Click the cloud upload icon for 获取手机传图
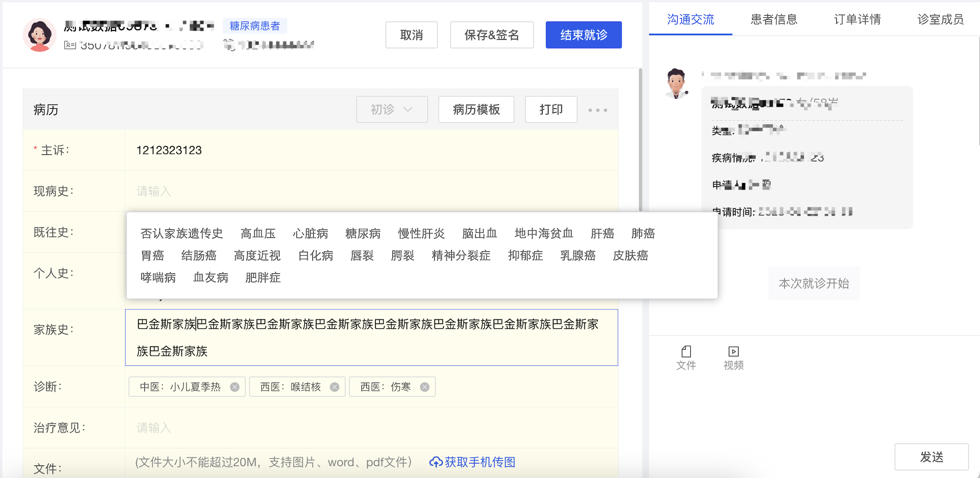Screen dimensions: 980x478 [436, 462]
